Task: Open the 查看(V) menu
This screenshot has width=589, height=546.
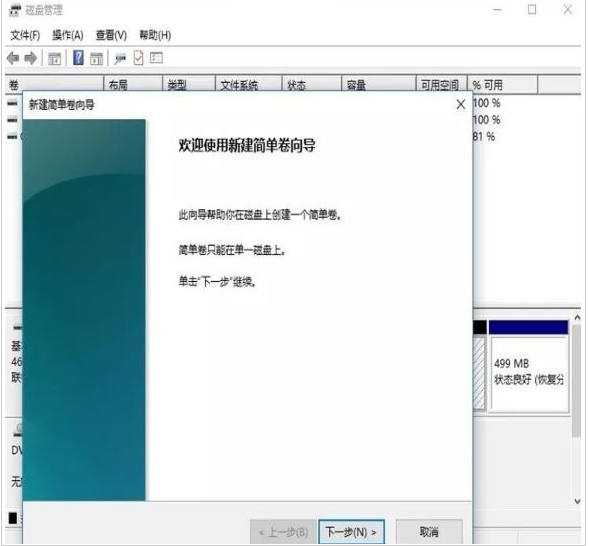Action: pos(111,35)
